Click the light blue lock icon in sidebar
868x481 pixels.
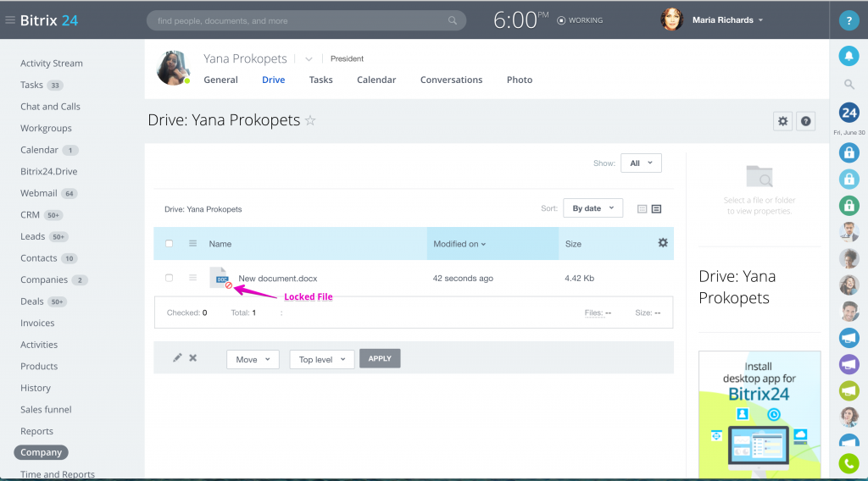pos(849,180)
